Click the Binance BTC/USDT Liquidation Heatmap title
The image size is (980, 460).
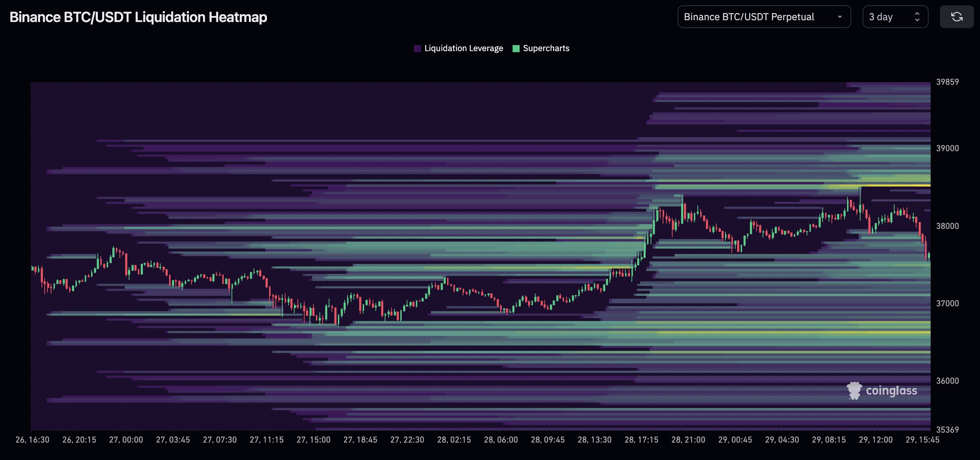138,17
